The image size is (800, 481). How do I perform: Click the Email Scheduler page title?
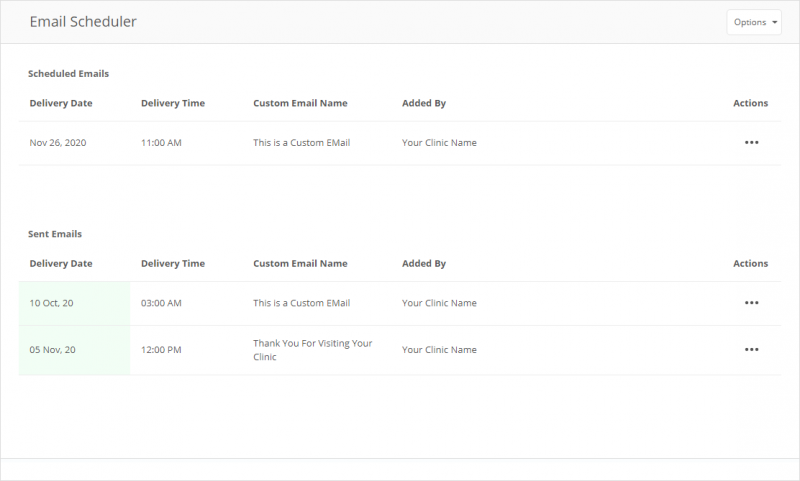click(83, 21)
